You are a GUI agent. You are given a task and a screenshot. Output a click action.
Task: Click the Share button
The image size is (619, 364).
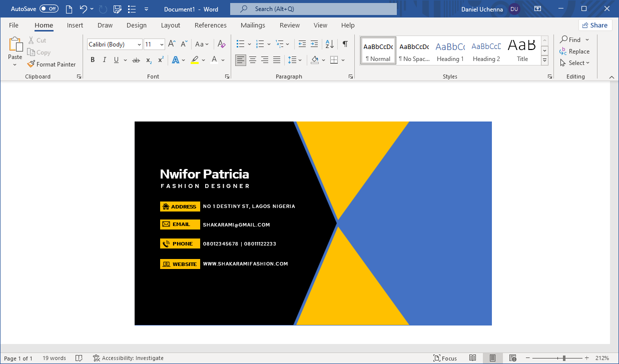coord(594,25)
